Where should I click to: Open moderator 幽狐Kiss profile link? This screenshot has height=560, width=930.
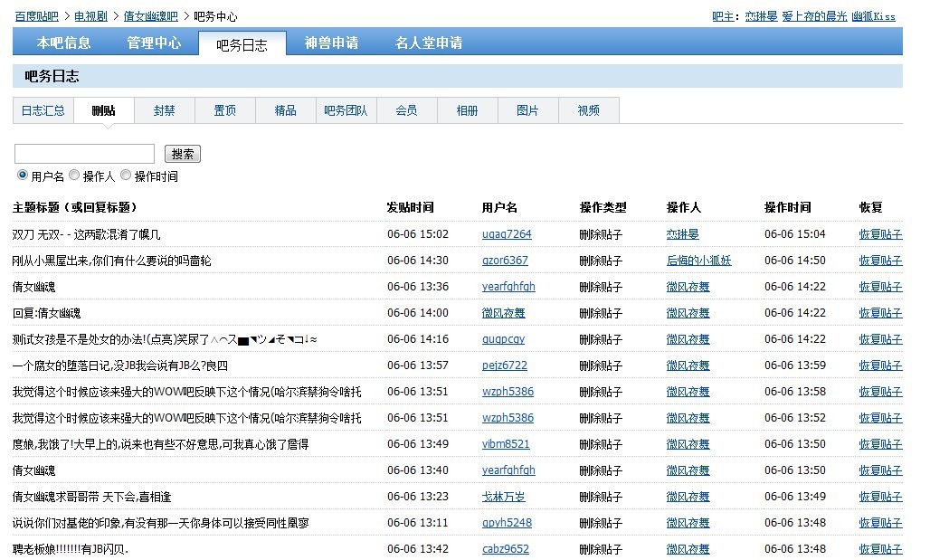coord(874,16)
